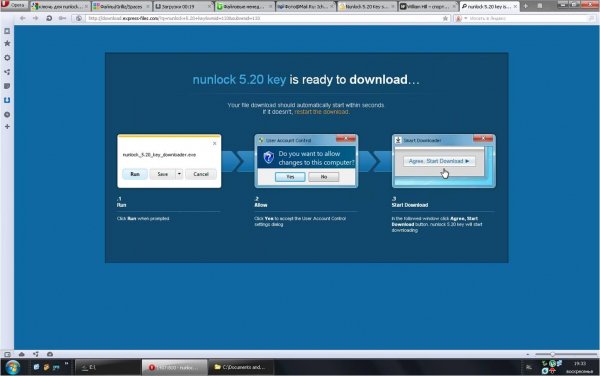
Task: Bookmark page with address bar star
Action: 445,18
